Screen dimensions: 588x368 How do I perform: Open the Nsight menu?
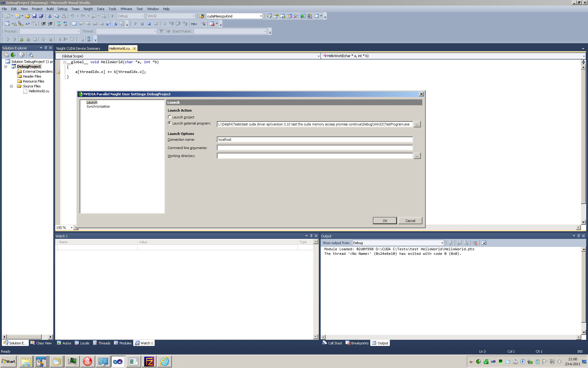(x=88, y=9)
